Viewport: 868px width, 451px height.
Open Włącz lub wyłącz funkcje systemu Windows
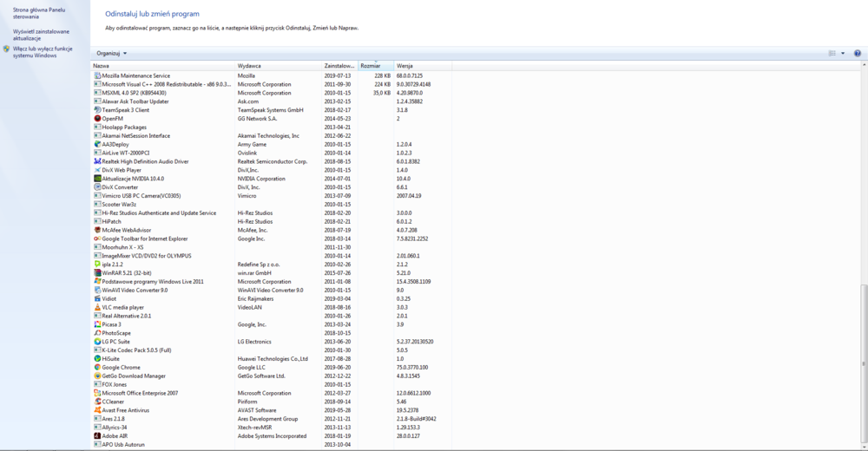[x=43, y=52]
